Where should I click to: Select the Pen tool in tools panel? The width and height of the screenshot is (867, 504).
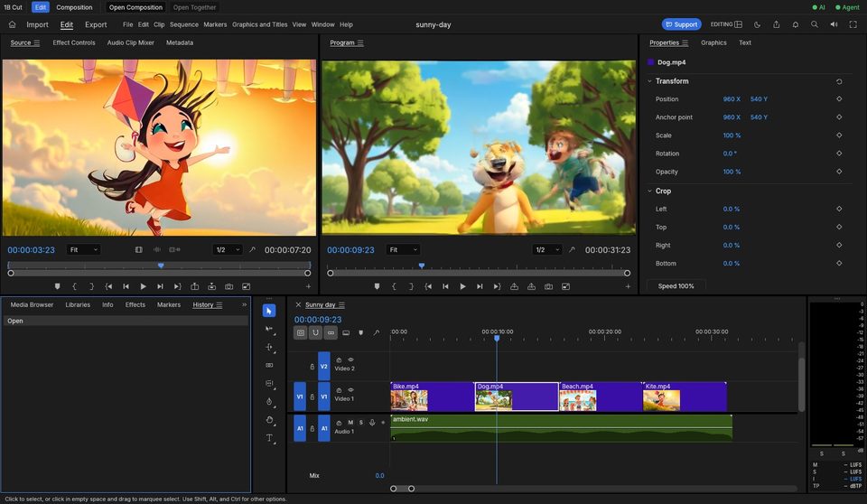[269, 402]
